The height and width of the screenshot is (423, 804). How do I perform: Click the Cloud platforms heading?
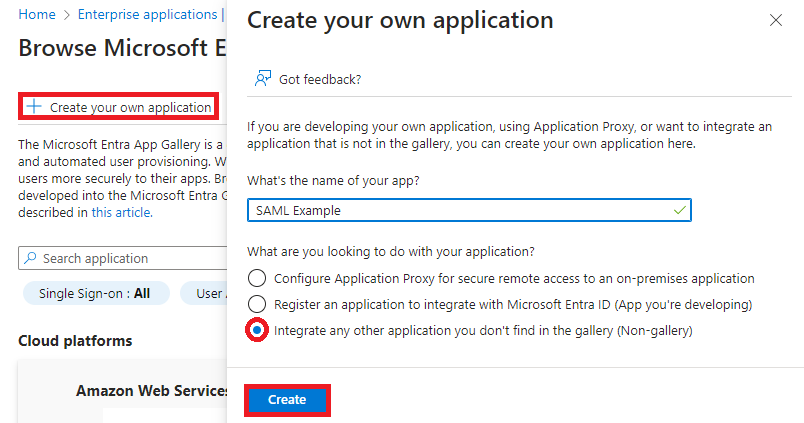pos(75,341)
